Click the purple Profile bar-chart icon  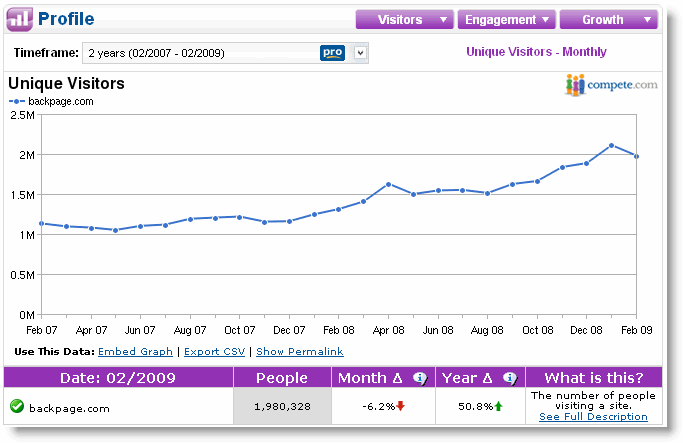pyautogui.click(x=20, y=19)
